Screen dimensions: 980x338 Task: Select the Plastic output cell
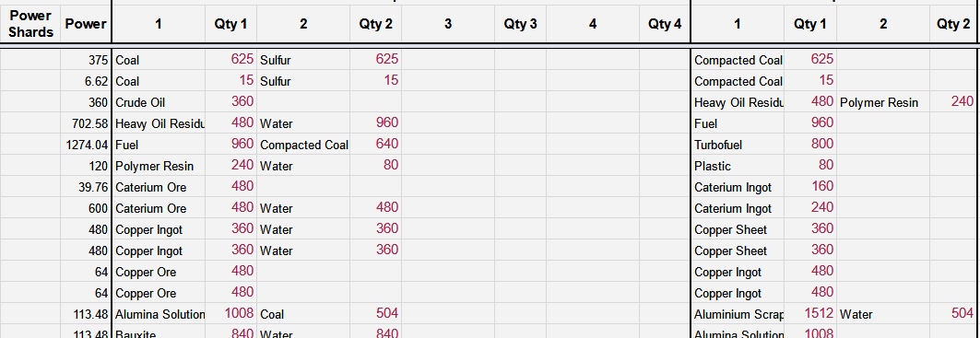[738, 166]
